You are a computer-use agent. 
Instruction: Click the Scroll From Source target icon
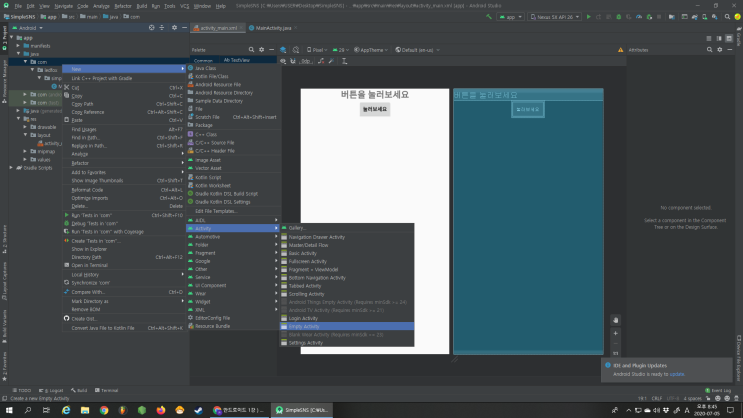(x=152, y=28)
